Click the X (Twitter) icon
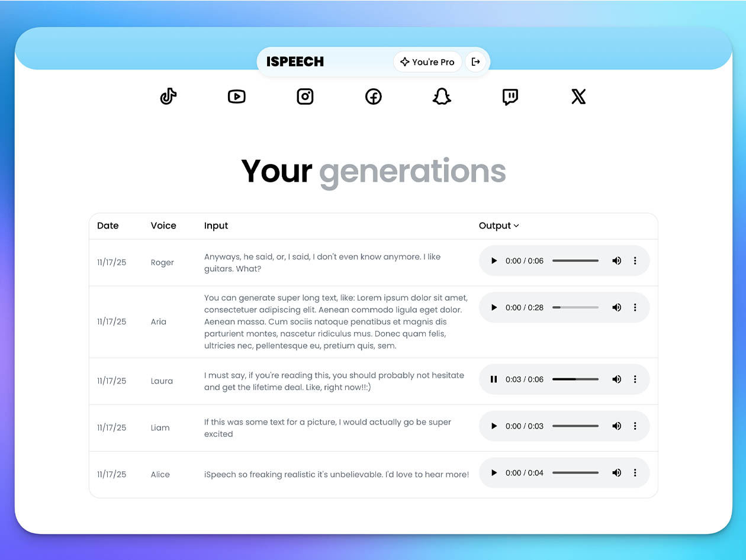 578,96
